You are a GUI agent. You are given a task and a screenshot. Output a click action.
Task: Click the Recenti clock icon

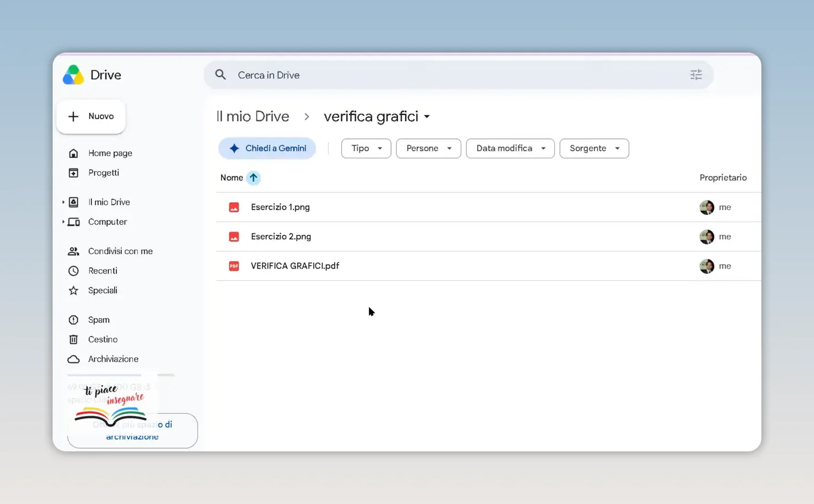[73, 271]
